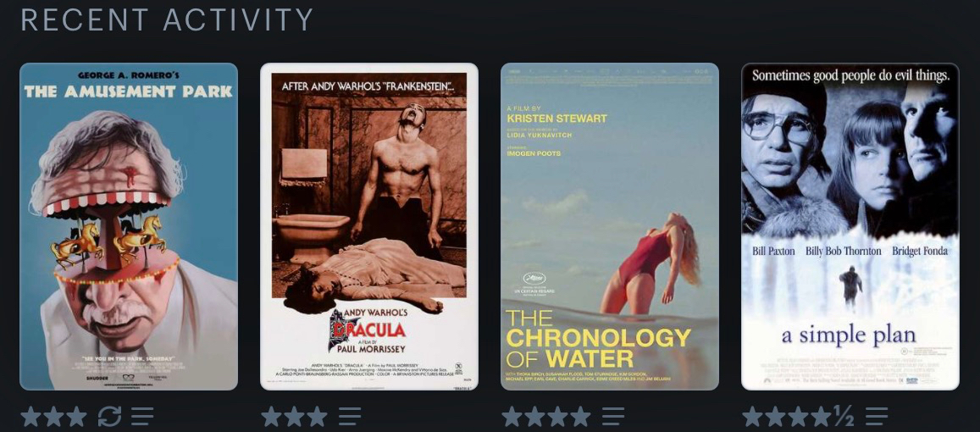Open the review icon under The Amusement Park
Image resolution: width=980 pixels, height=432 pixels.
coord(141,417)
